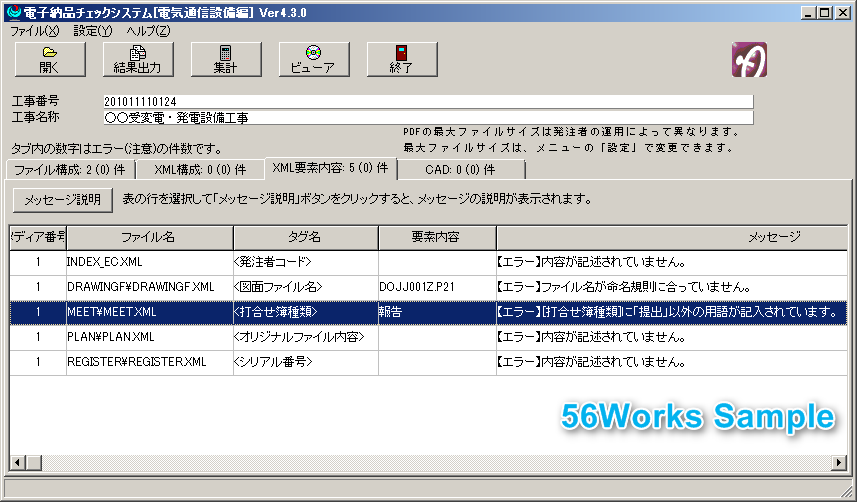Select the INDEX_EC.XML row
857x502 pixels.
point(150,262)
